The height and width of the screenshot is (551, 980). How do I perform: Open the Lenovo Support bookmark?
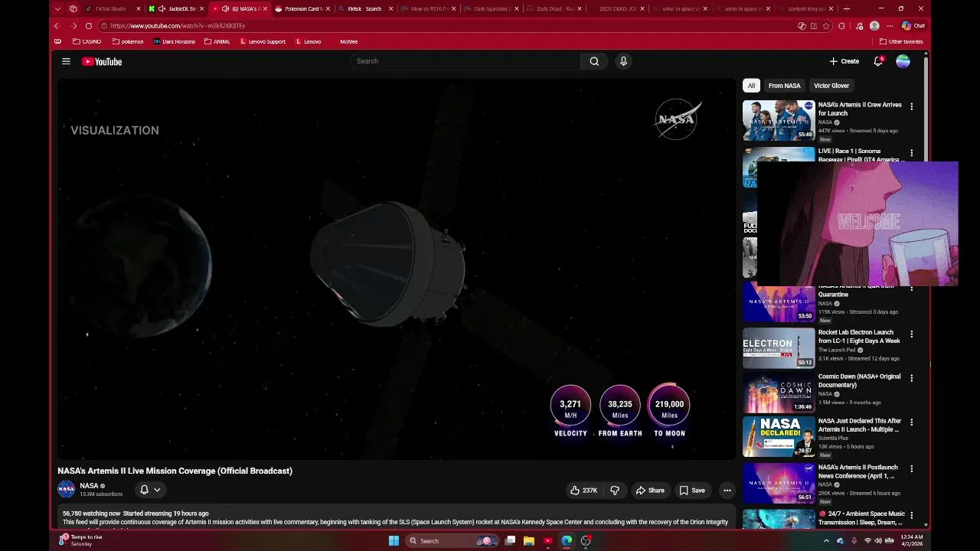pos(263,41)
